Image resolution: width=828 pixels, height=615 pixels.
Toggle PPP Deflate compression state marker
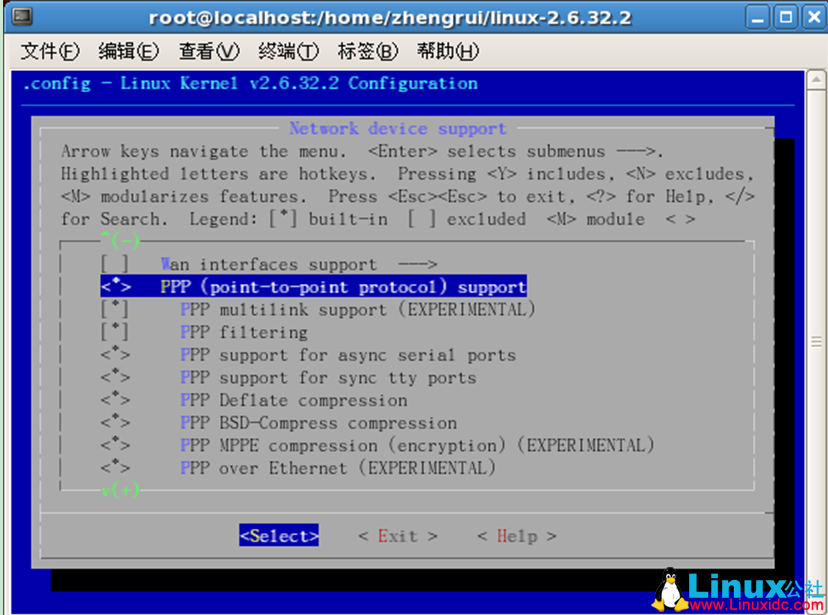116,400
